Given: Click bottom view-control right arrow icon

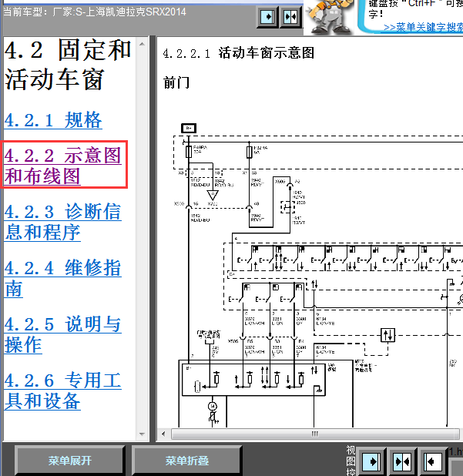Looking at the screenshot, I should [x=371, y=461].
